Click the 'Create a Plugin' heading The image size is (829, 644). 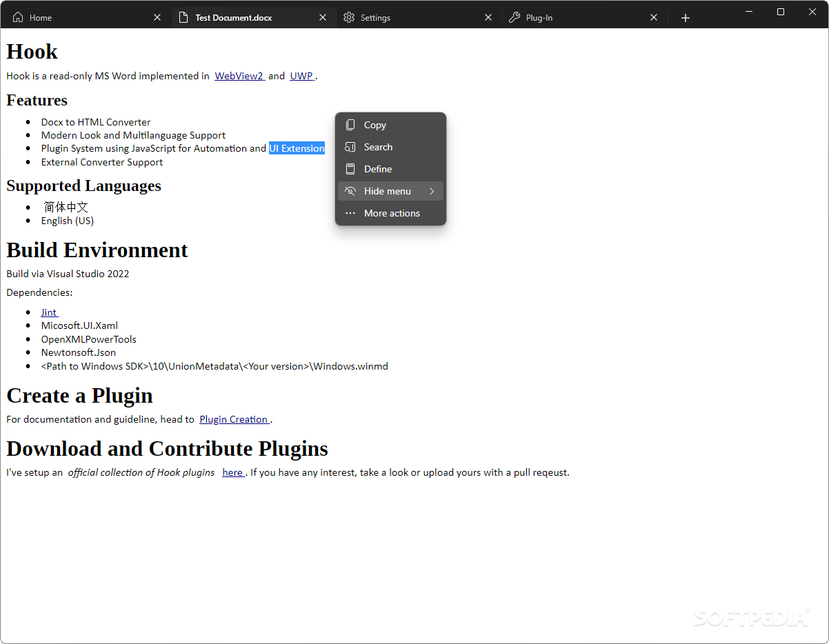pos(79,396)
